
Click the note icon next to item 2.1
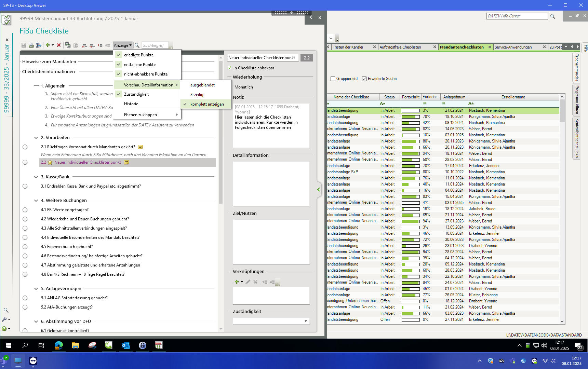141,147
